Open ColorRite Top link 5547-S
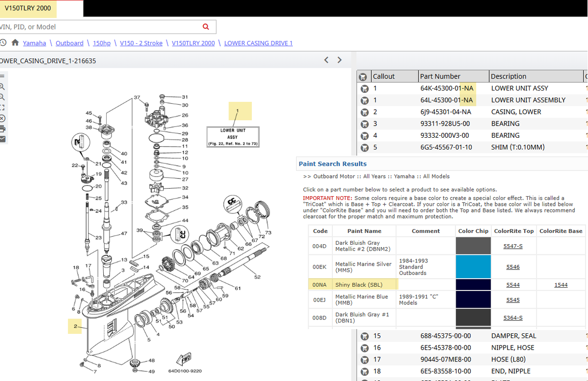The height and width of the screenshot is (381, 588). pos(513,246)
